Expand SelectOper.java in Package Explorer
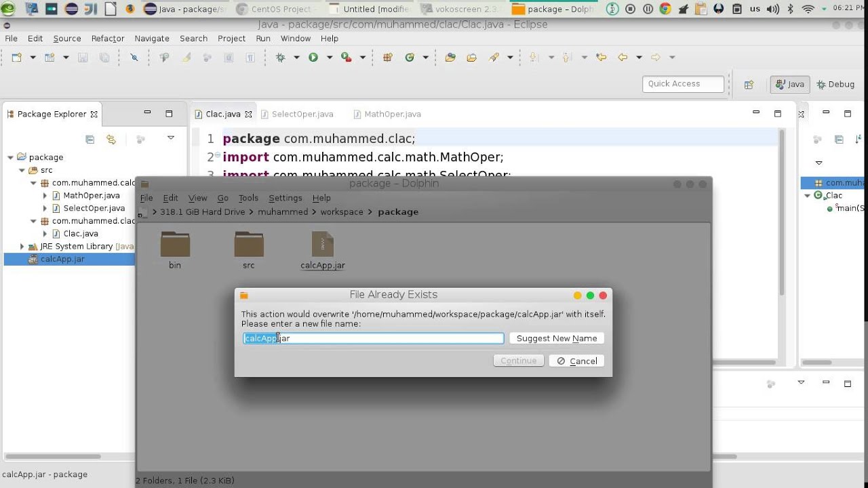The height and width of the screenshot is (488, 868). point(45,209)
